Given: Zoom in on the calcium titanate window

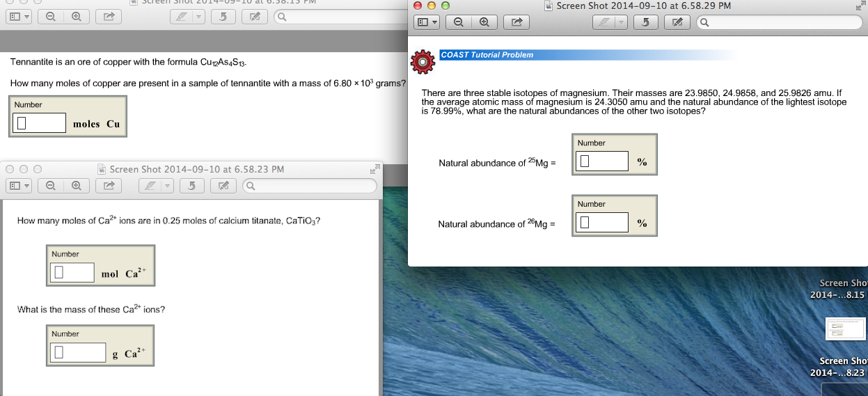Looking at the screenshot, I should click(x=76, y=186).
